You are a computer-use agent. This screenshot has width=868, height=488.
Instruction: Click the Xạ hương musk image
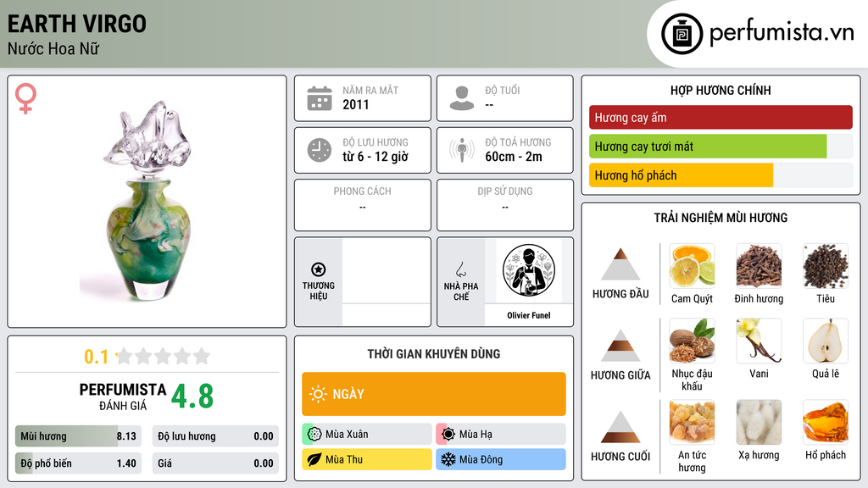coord(759,422)
